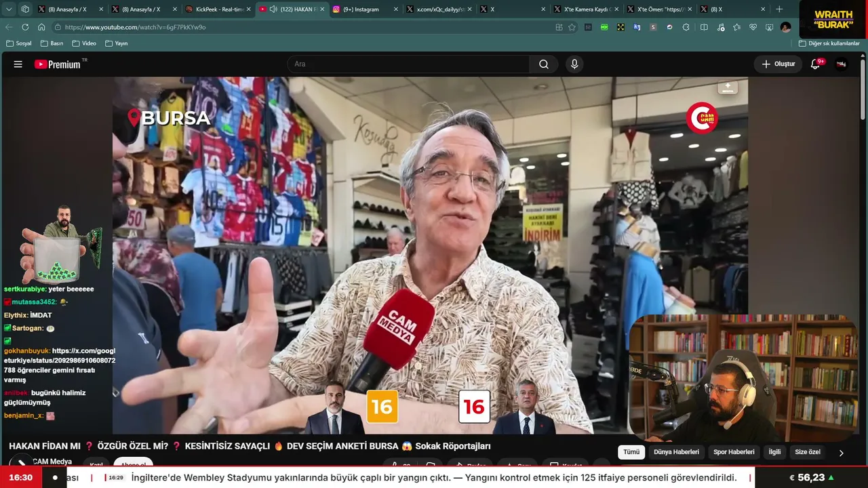Open the gray S extension icon

(653, 27)
